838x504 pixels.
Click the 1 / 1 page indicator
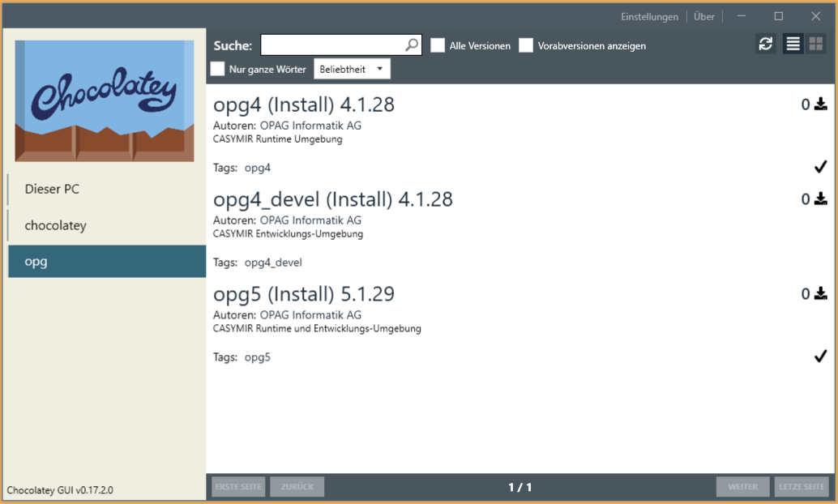click(x=520, y=488)
